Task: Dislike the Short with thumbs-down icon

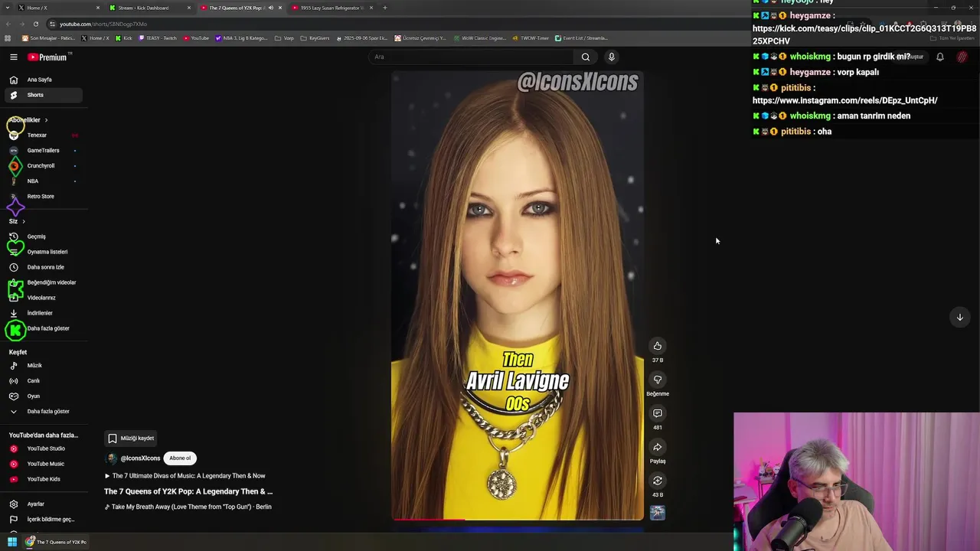Action: point(657,380)
